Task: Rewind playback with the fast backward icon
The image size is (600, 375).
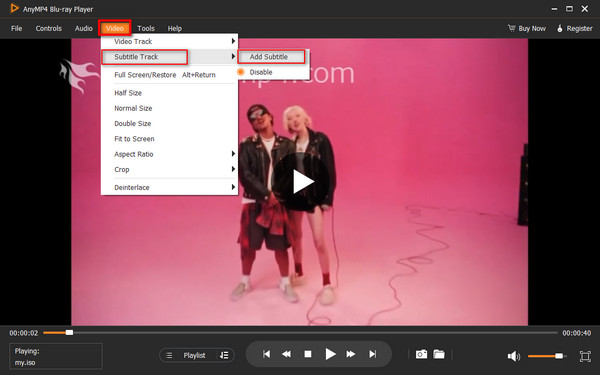Action: click(286, 354)
